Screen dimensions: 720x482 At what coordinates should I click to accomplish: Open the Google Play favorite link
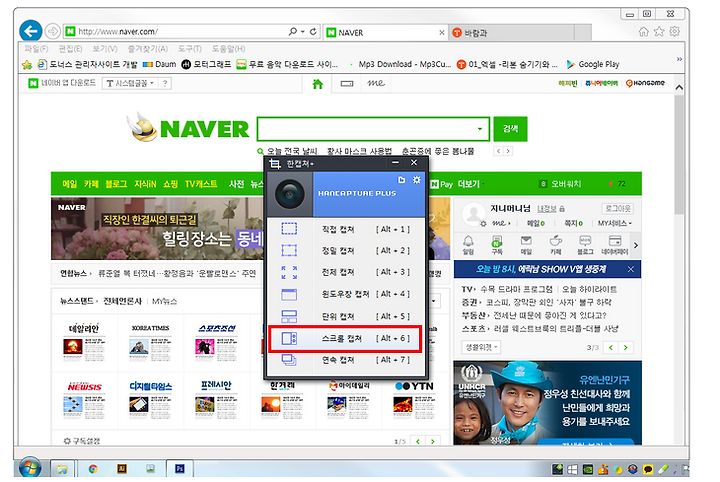tap(593, 64)
